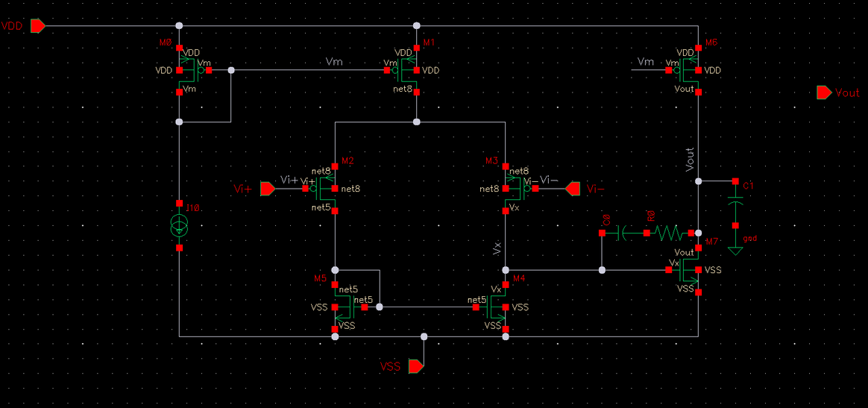Click the red Vi- pin name text
Viewport: 868px width, 408px height.
click(596, 189)
